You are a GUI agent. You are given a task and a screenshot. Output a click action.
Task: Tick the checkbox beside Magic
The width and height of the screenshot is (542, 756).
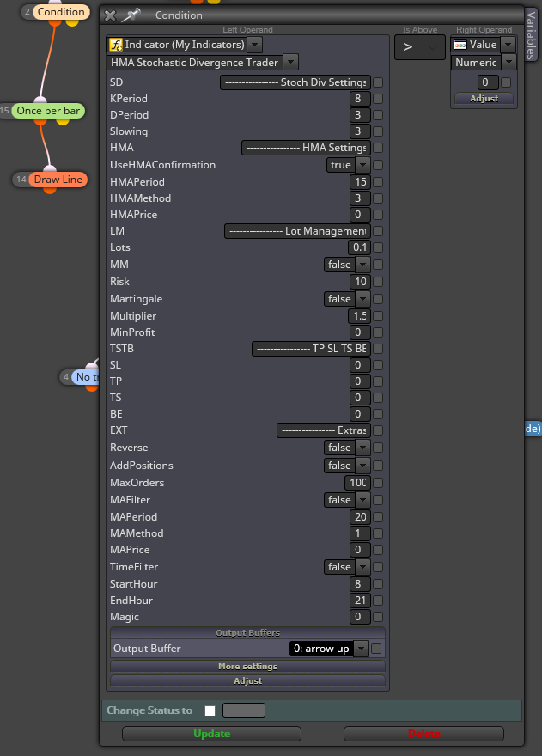point(378,617)
